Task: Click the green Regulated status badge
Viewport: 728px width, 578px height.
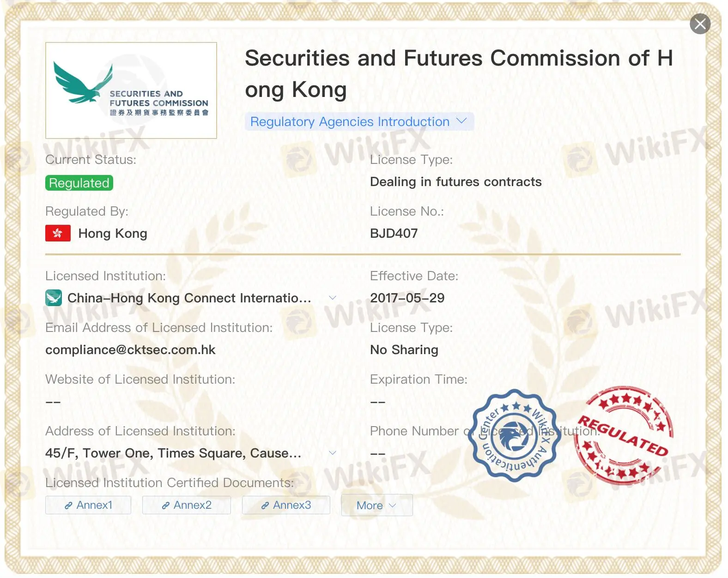Action: pos(79,183)
